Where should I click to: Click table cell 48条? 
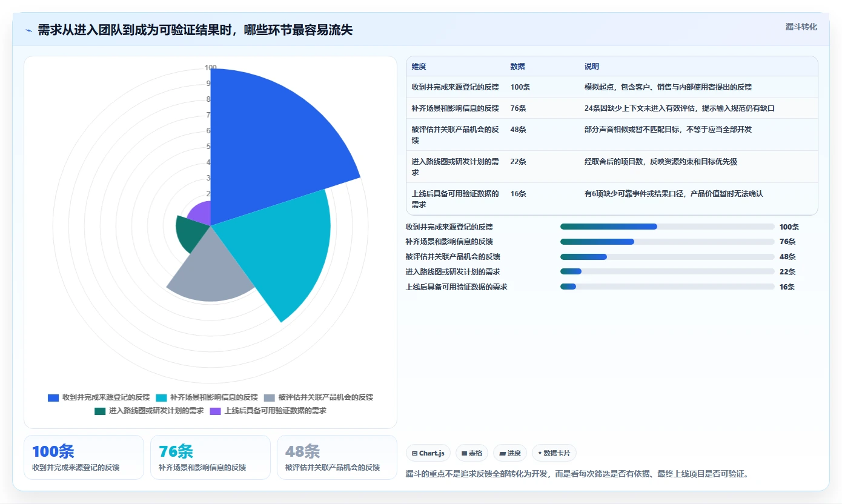pos(519,130)
